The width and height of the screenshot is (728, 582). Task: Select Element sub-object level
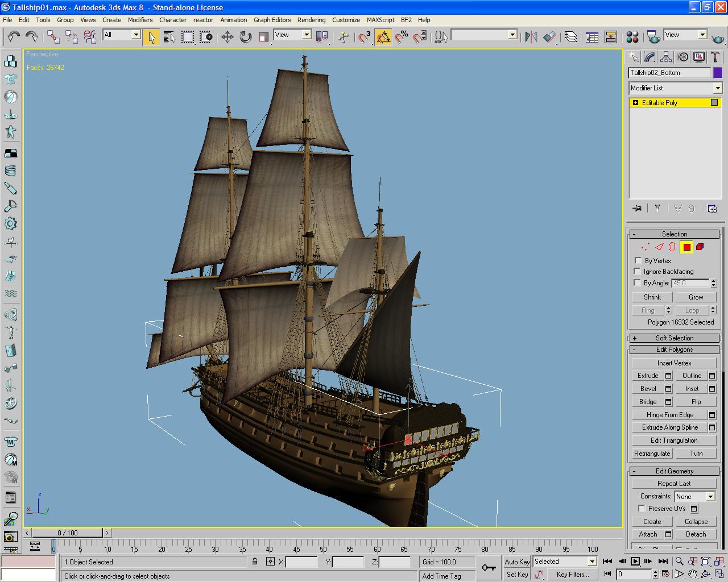coord(700,247)
